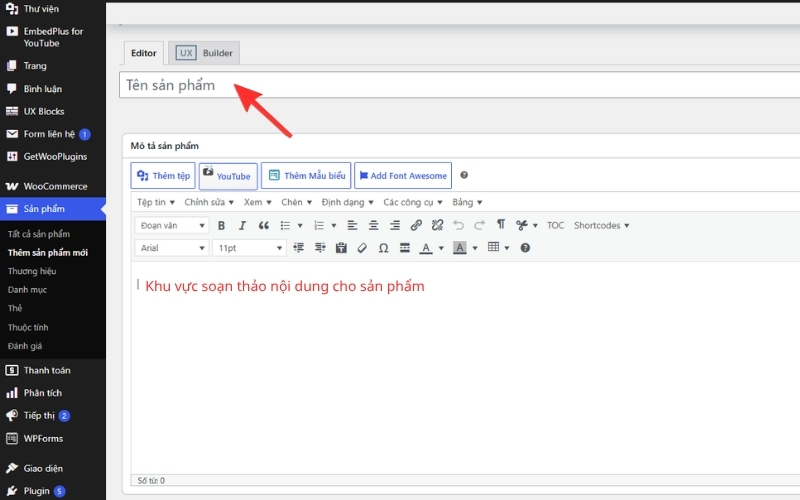Image resolution: width=800 pixels, height=500 pixels.
Task: Open the Bảng menu
Action: tap(467, 203)
